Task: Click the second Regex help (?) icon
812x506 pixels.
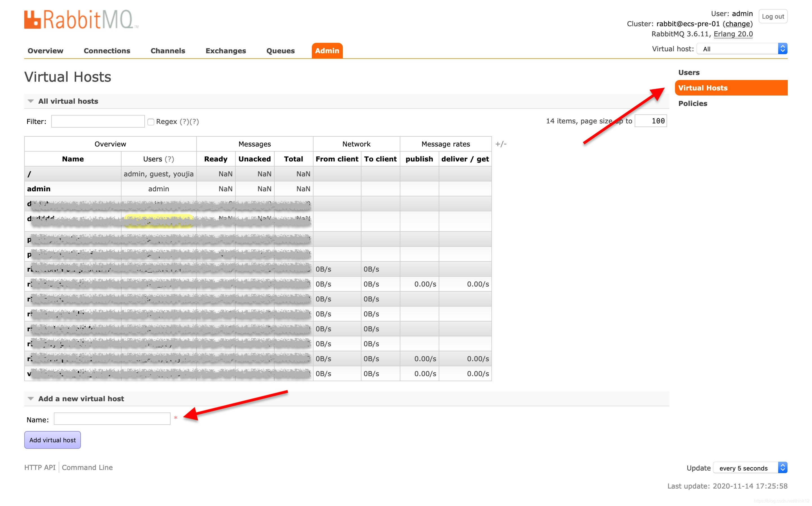Action: [x=194, y=122]
